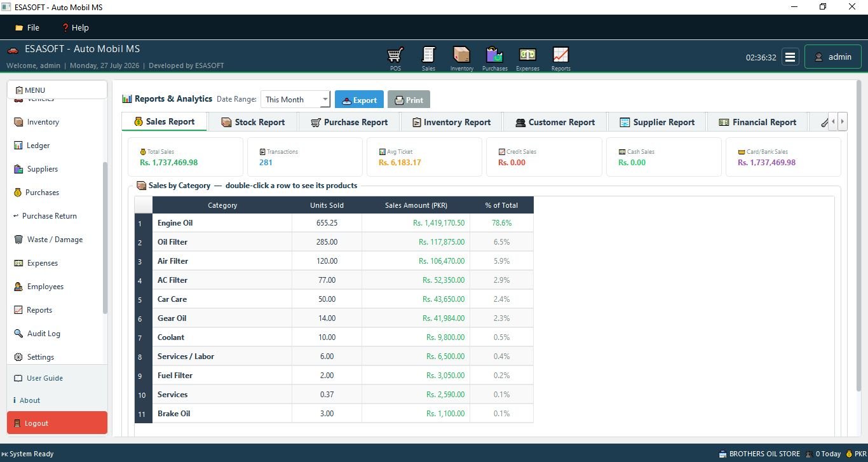Click BROTHERS OIL STORE in status bar
868x462 pixels.
click(x=759, y=454)
